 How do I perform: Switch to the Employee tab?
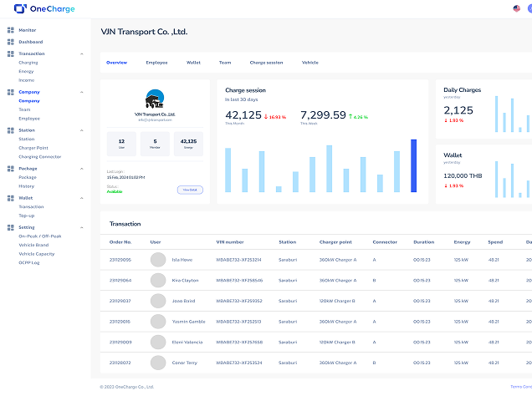point(156,63)
